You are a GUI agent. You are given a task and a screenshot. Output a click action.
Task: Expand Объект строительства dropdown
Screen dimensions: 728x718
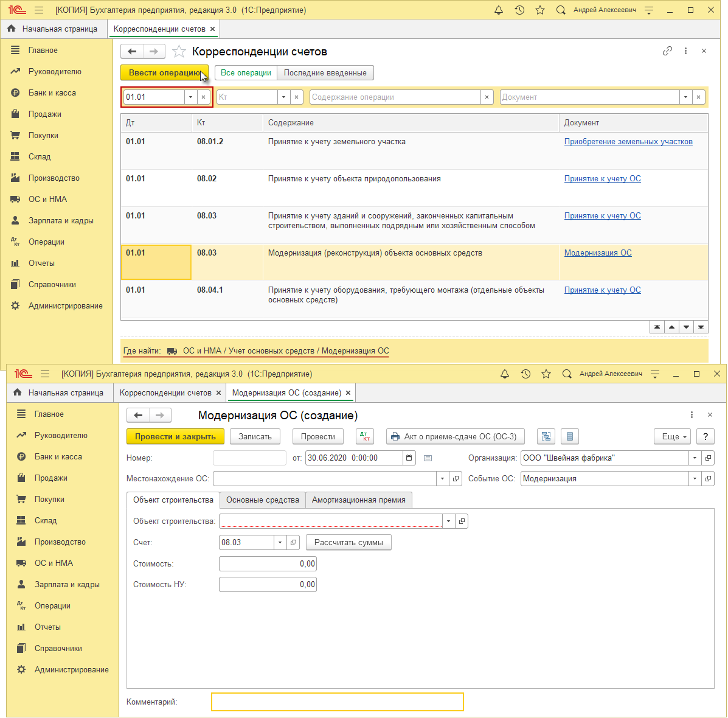(448, 521)
